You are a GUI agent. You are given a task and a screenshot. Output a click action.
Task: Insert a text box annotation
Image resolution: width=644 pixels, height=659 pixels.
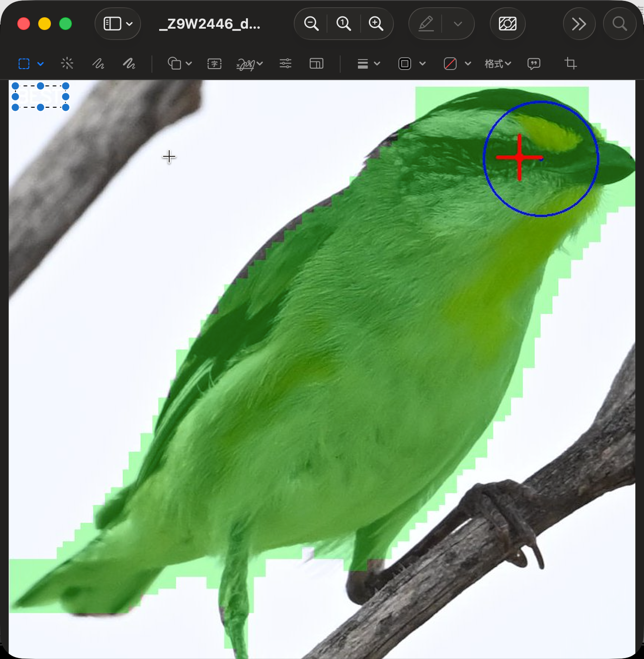click(214, 64)
